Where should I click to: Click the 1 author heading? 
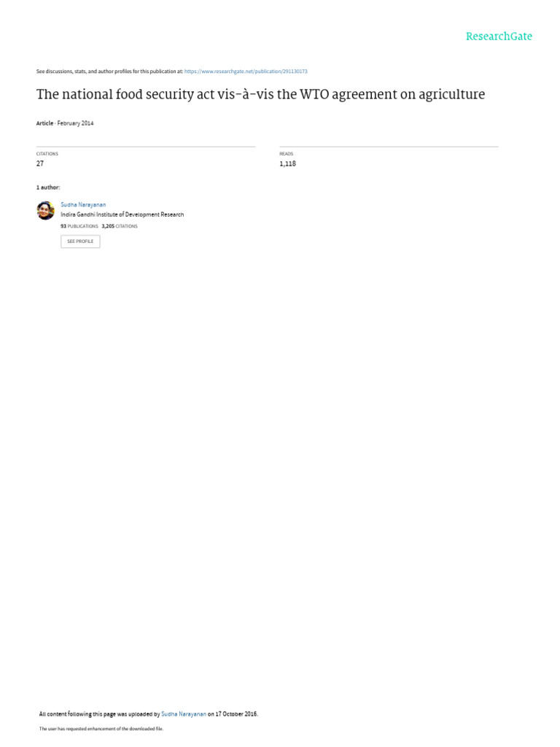click(x=48, y=187)
